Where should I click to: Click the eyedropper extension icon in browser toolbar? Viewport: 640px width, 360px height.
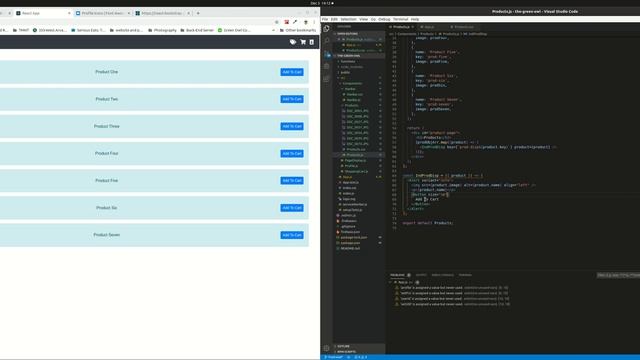(295, 22)
